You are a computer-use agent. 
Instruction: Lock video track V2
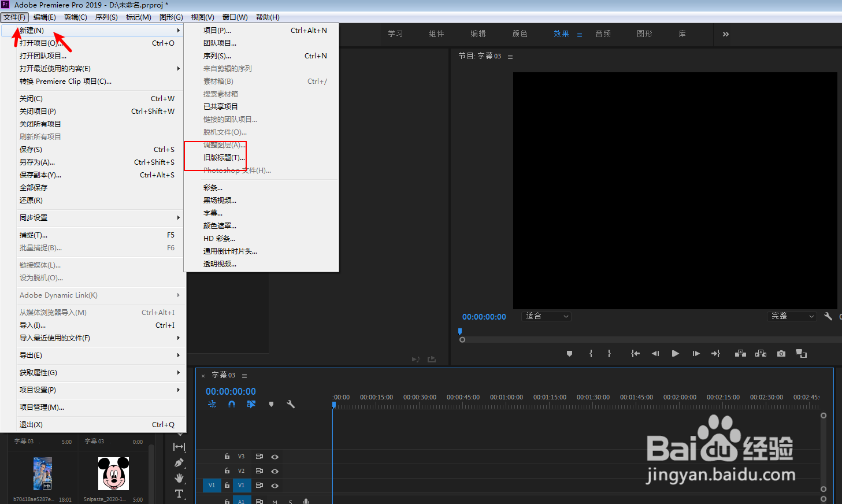pyautogui.click(x=227, y=470)
